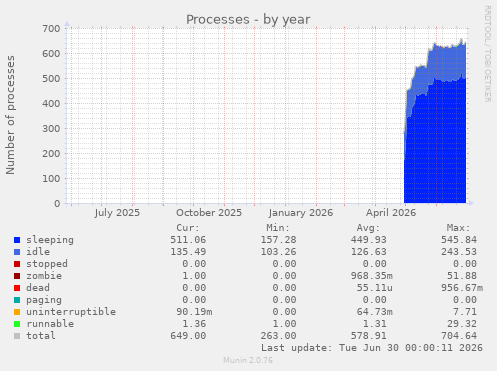Click the sleeping legend color swatch

point(17,240)
